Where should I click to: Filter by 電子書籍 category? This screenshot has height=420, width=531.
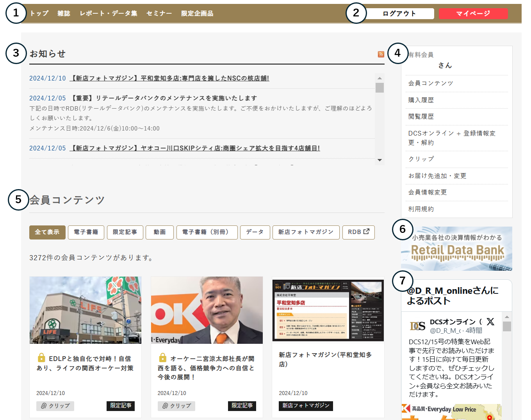(x=86, y=232)
